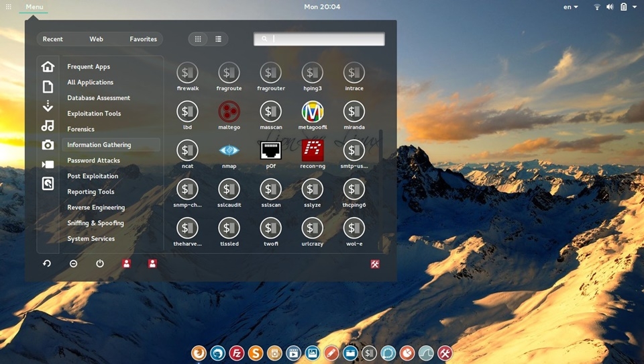Open Documents shortcut in menu sidebar
644x364 pixels.
click(48, 87)
